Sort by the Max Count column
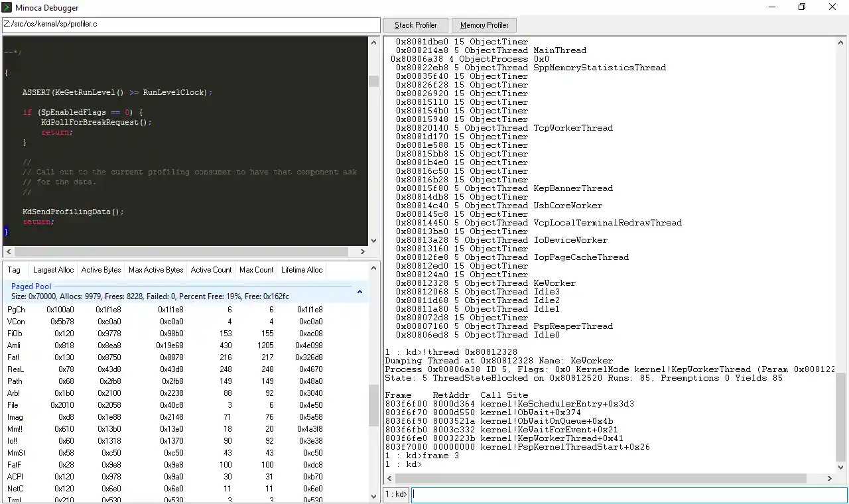 coord(256,269)
